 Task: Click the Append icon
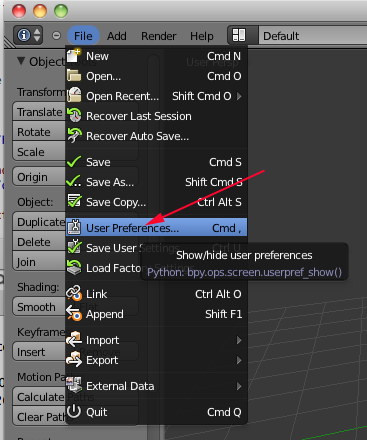(74, 314)
